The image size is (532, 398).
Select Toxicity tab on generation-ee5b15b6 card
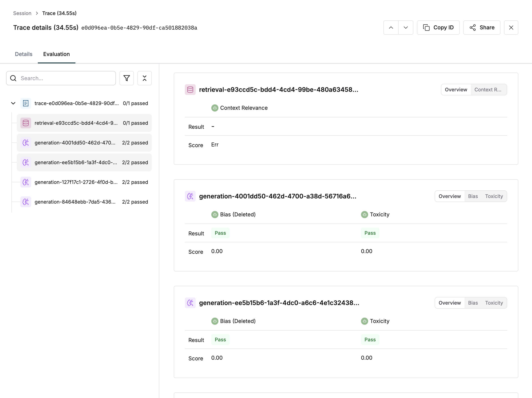click(494, 303)
